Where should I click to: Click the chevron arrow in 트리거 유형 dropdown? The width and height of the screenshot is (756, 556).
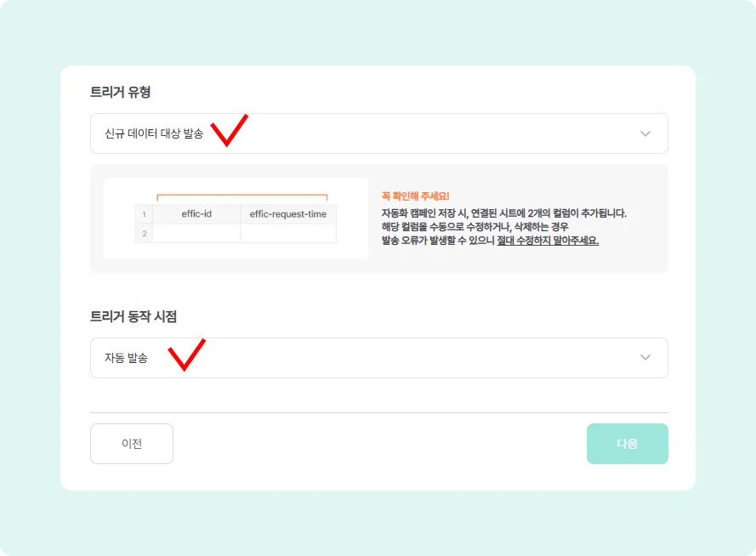pyautogui.click(x=645, y=133)
